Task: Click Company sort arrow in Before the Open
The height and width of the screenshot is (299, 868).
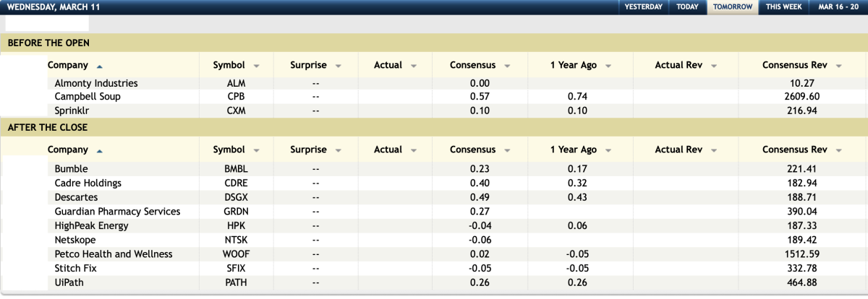Action: pyautogui.click(x=100, y=66)
